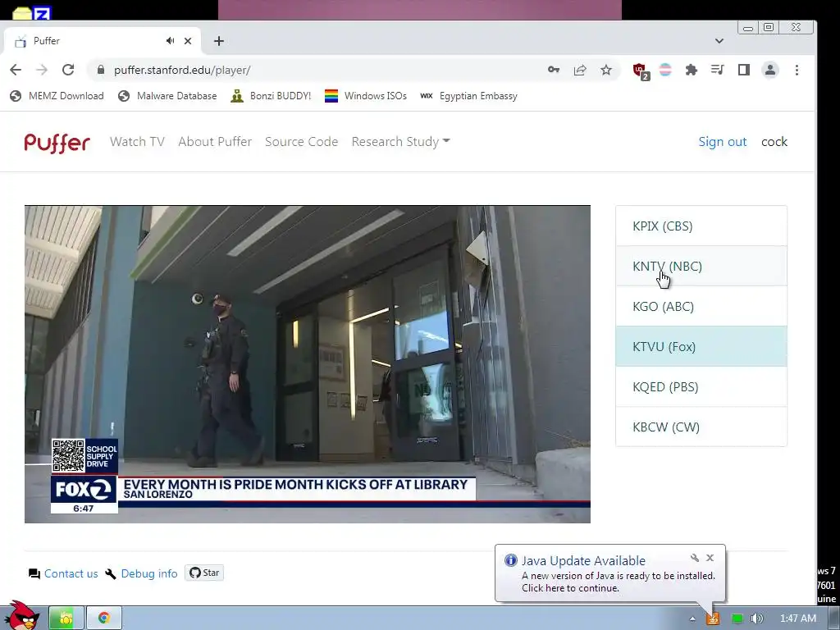Image resolution: width=840 pixels, height=630 pixels.
Task: Open Chrome three-dot menu
Action: coord(797,70)
